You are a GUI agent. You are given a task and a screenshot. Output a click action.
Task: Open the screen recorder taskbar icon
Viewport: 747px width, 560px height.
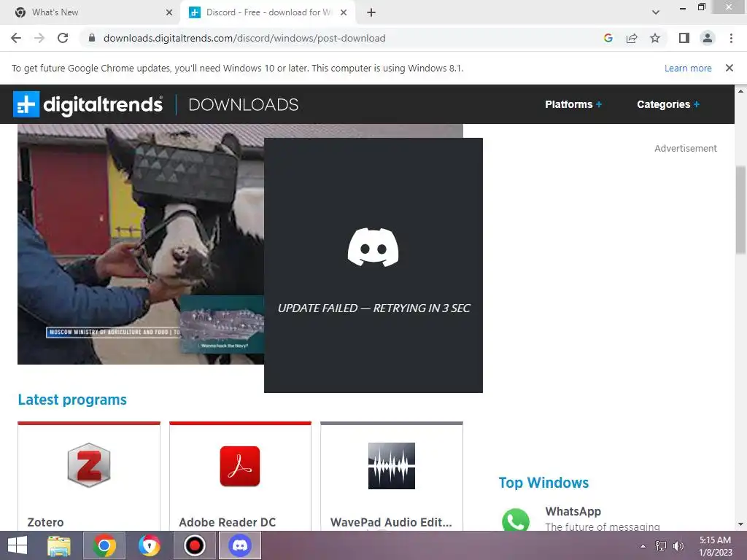[x=194, y=545]
